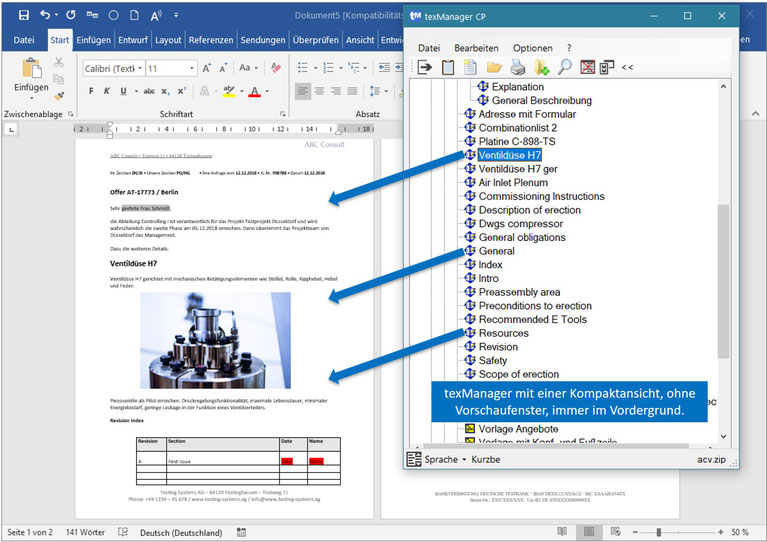Click the zoom in plus button in Word
The height and width of the screenshot is (542, 767).
pos(721,532)
